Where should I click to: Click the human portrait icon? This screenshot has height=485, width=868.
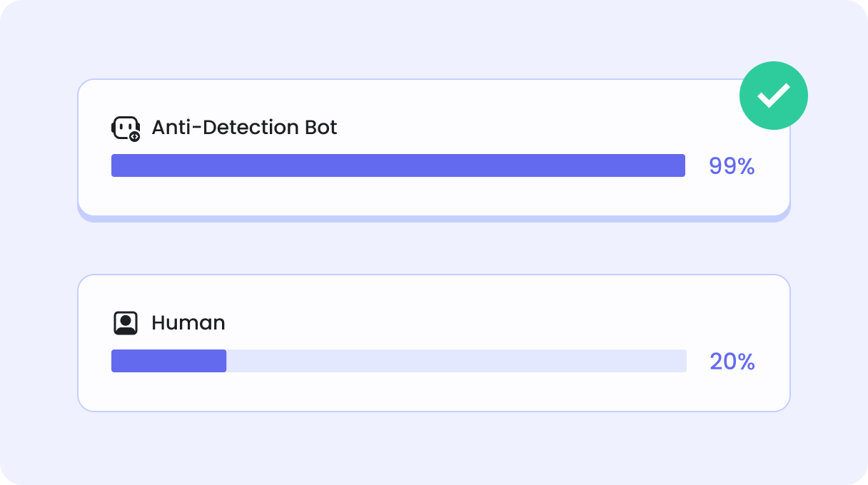click(x=126, y=323)
